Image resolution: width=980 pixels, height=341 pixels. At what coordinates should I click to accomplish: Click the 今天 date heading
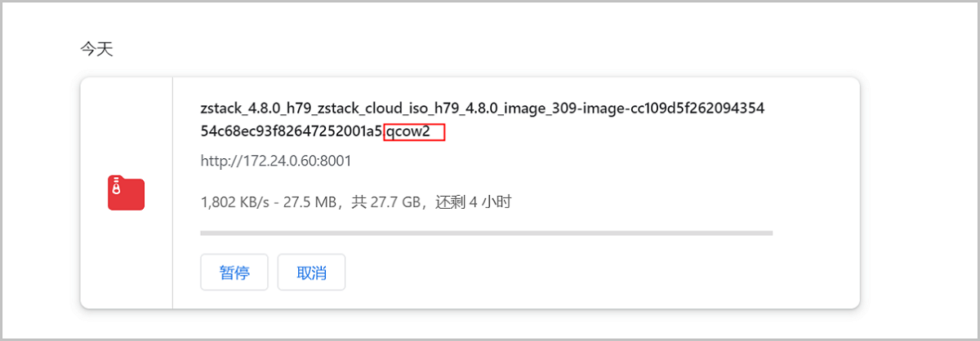96,49
